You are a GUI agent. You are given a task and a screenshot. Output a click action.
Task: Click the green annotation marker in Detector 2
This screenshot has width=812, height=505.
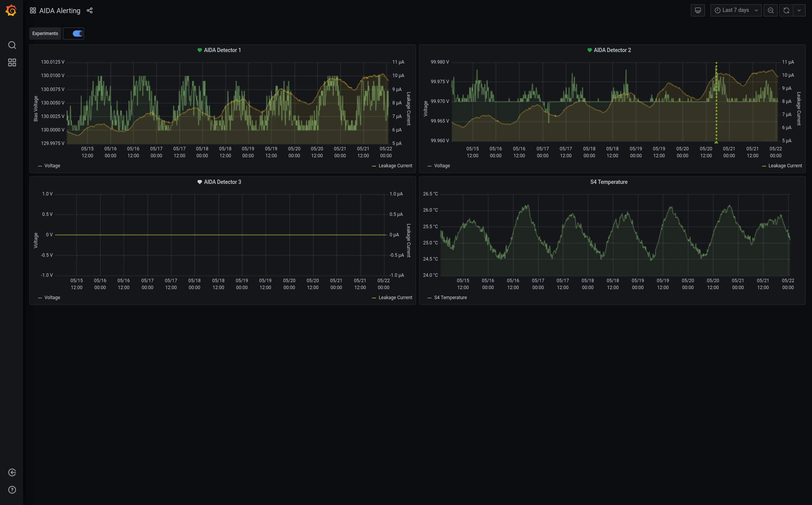click(x=716, y=142)
